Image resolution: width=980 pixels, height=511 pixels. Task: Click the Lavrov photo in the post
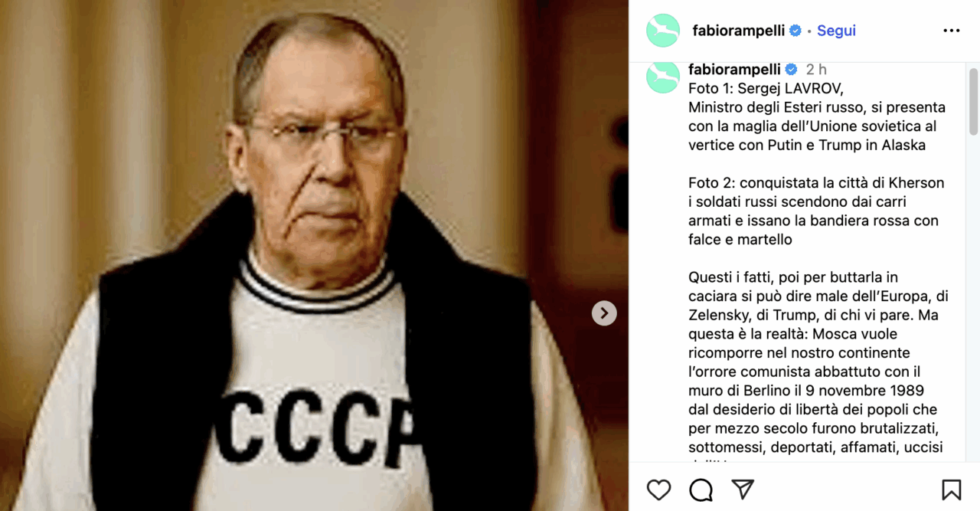(x=314, y=255)
